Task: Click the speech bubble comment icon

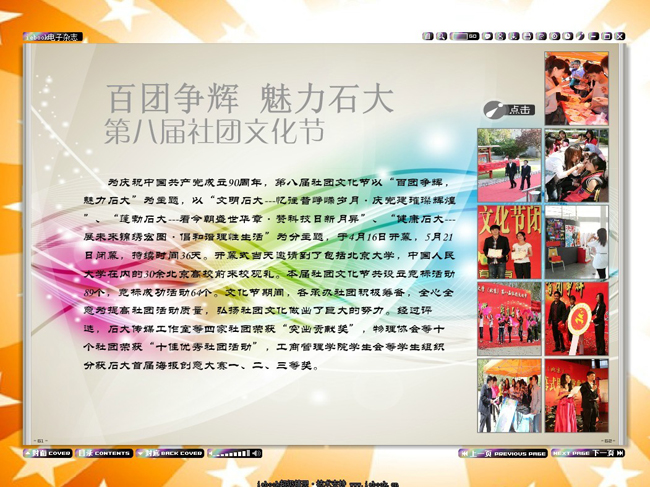Action: [488, 36]
